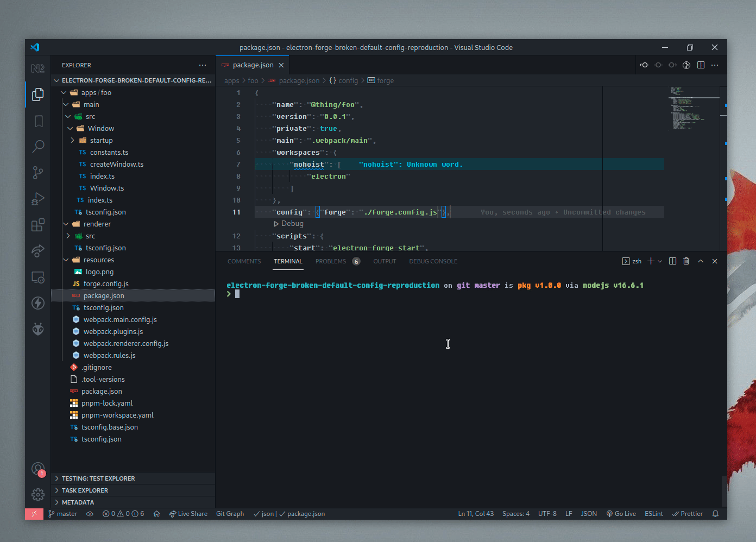This screenshot has width=756, height=542.
Task: Open the Remote Explorer view
Action: coord(37,277)
